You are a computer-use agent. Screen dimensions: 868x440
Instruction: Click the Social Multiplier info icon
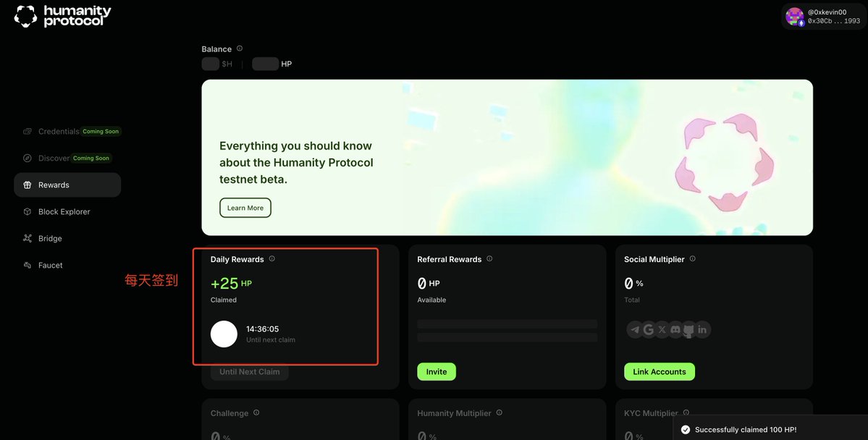pyautogui.click(x=693, y=258)
